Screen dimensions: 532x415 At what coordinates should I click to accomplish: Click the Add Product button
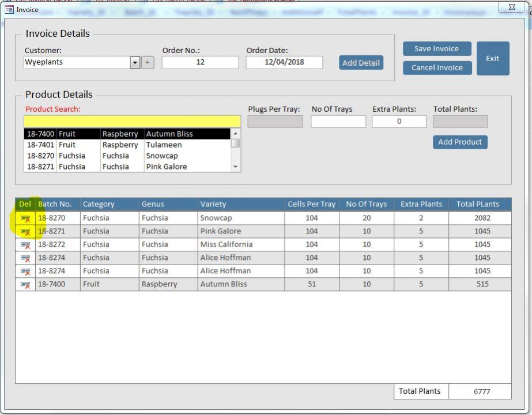pos(459,142)
